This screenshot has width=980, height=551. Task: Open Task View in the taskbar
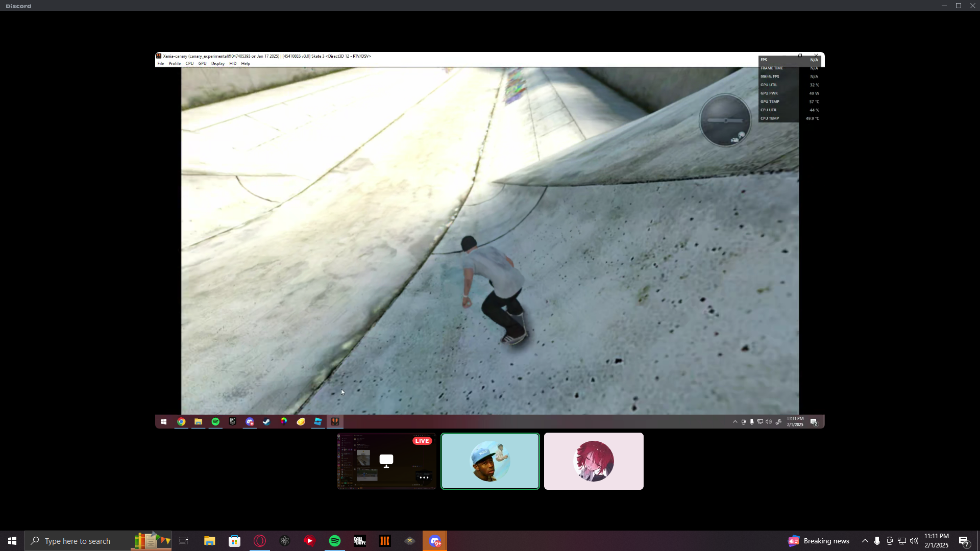[x=184, y=541]
